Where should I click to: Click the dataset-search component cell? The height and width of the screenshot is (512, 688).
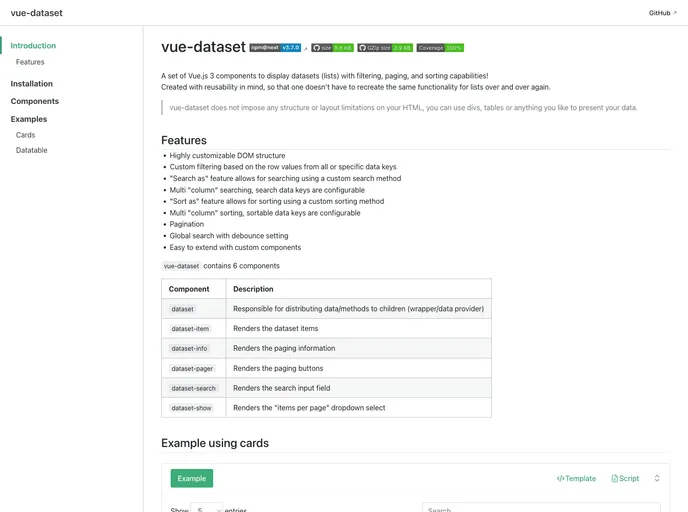(x=194, y=388)
